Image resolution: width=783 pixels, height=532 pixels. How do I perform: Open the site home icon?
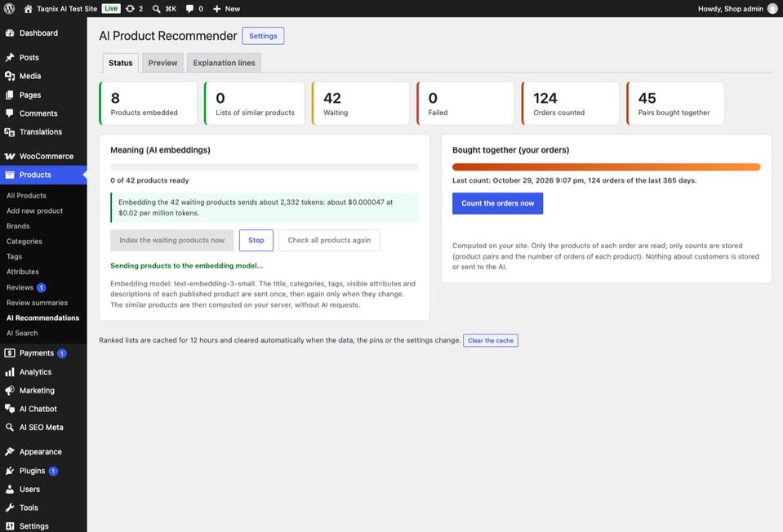point(28,8)
